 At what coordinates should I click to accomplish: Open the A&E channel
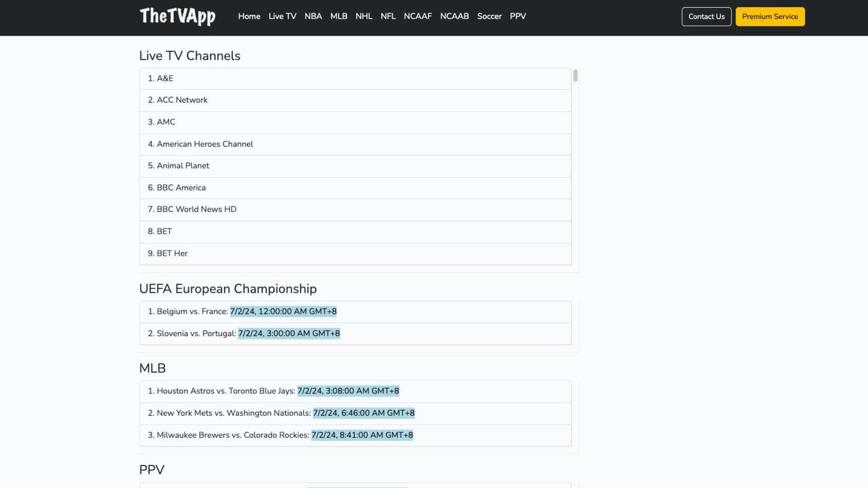(x=355, y=79)
